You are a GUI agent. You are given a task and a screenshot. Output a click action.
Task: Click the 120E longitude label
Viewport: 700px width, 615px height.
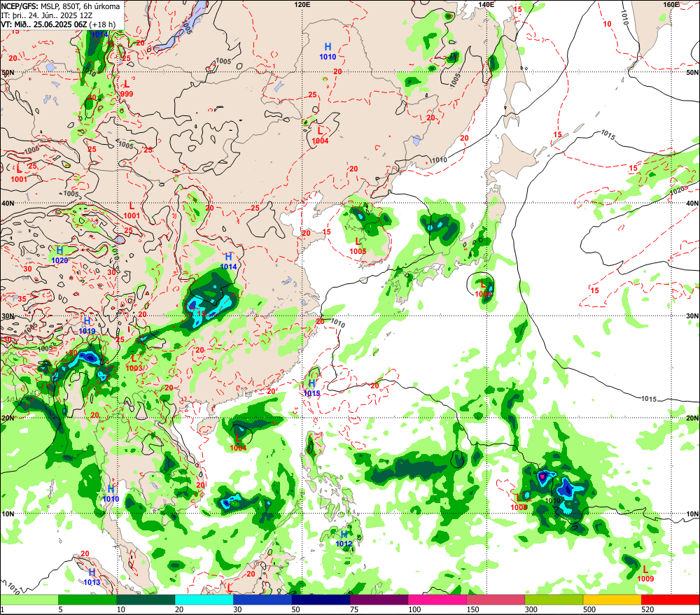(x=302, y=4)
